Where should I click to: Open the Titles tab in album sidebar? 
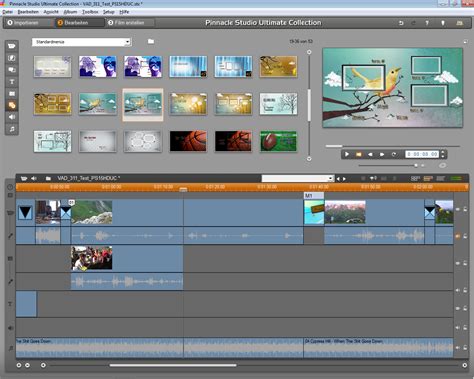pyautogui.click(x=12, y=82)
